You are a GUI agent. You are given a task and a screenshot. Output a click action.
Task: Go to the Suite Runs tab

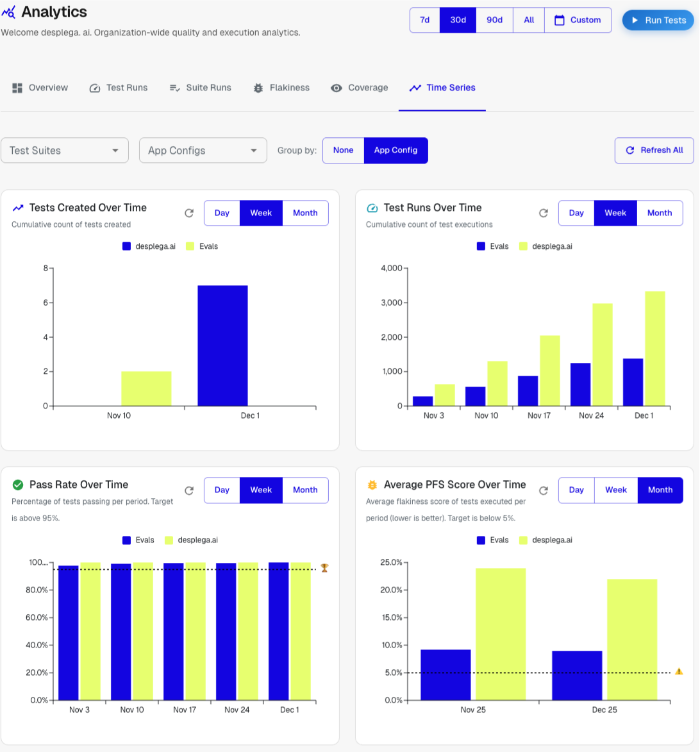[x=200, y=87]
